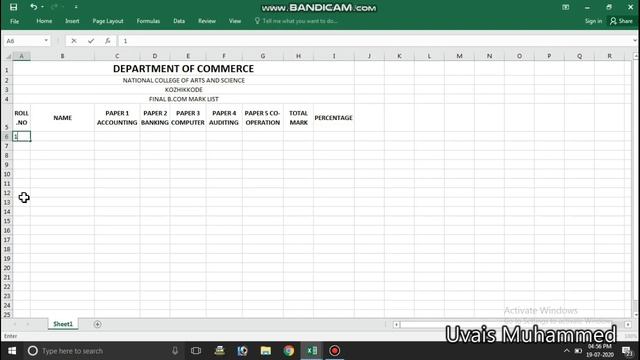Image resolution: width=640 pixels, height=360 pixels.
Task: Click the PAPER 2 BANKING header cell
Action: (155, 118)
